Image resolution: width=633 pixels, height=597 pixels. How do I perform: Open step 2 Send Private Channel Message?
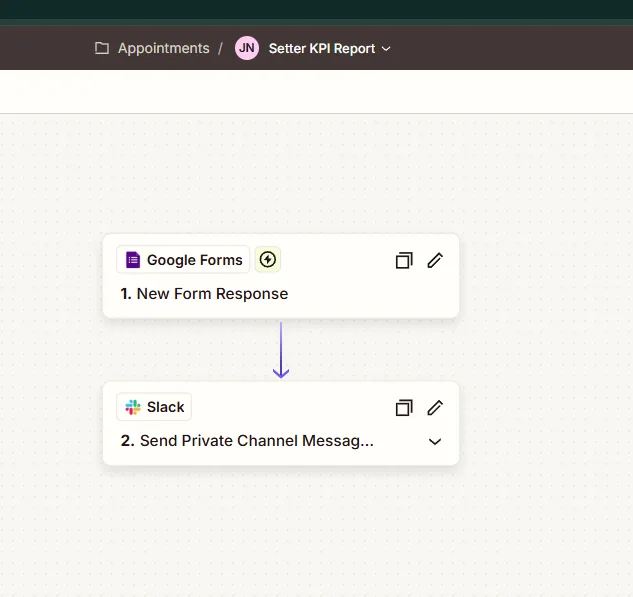click(247, 441)
